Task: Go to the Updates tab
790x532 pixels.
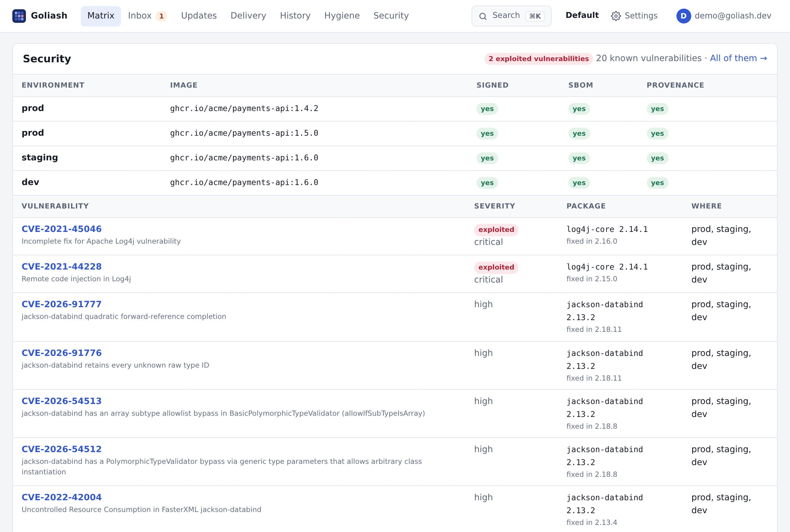Action: (199, 16)
